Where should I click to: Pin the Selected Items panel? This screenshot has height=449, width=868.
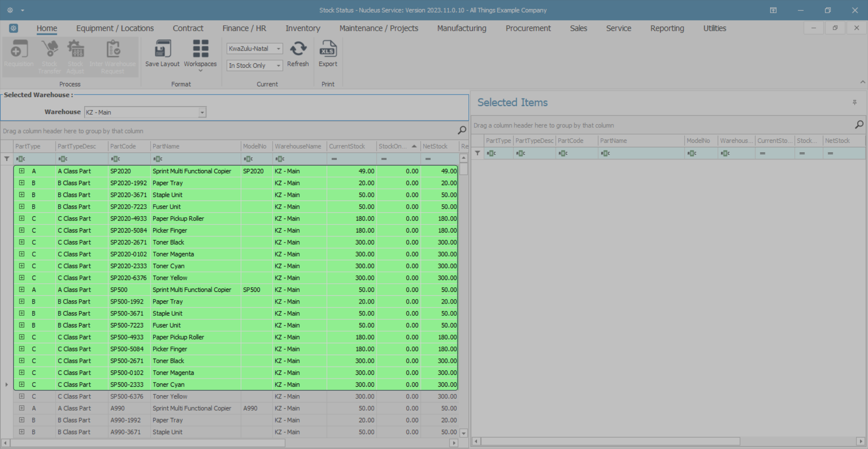tap(854, 103)
